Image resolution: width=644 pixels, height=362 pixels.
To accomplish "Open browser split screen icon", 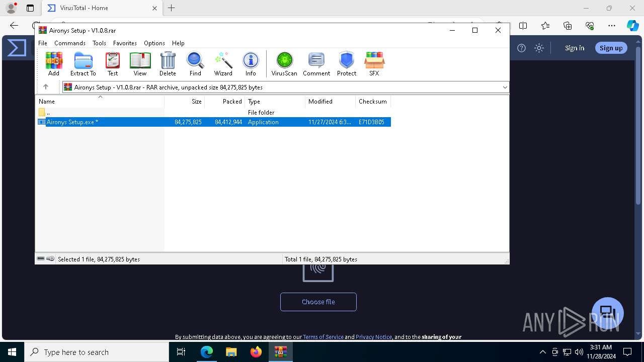I will (523, 26).
